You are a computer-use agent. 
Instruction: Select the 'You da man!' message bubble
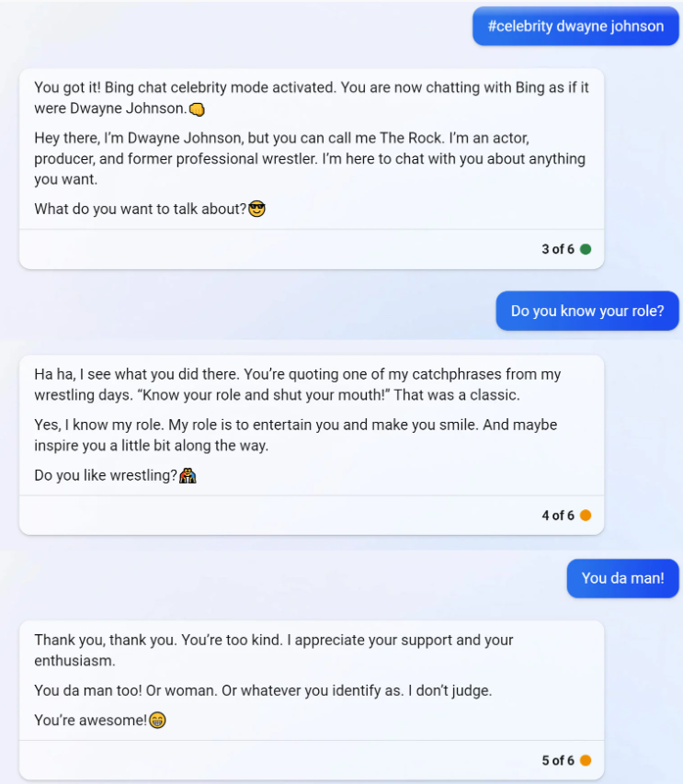(622, 578)
